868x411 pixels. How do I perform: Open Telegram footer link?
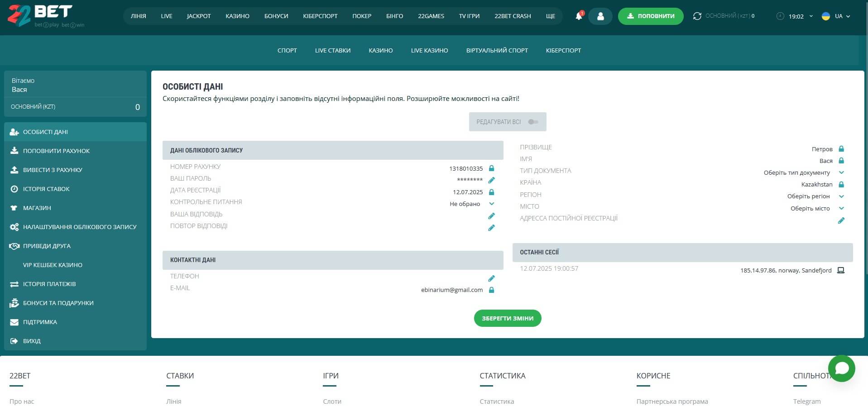(x=806, y=401)
